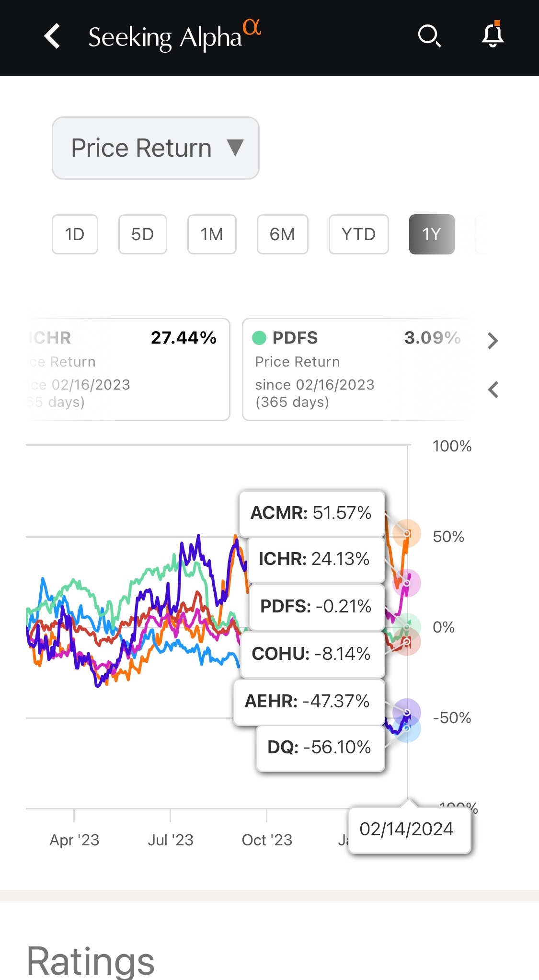Select the 1D time range
This screenshot has height=980, width=539.
tap(75, 234)
